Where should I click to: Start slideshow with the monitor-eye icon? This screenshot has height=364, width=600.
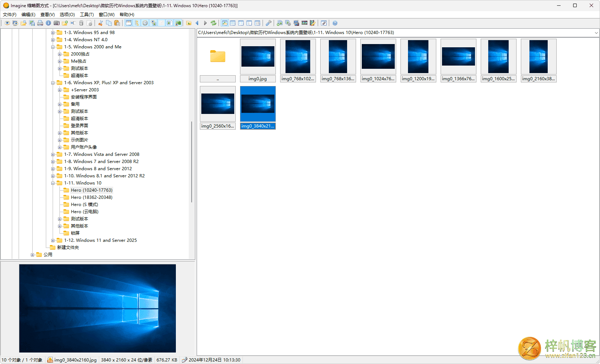point(15,23)
